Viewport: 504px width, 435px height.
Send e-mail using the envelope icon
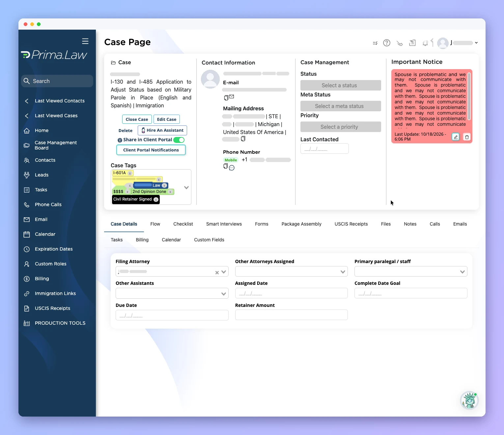pos(232,96)
